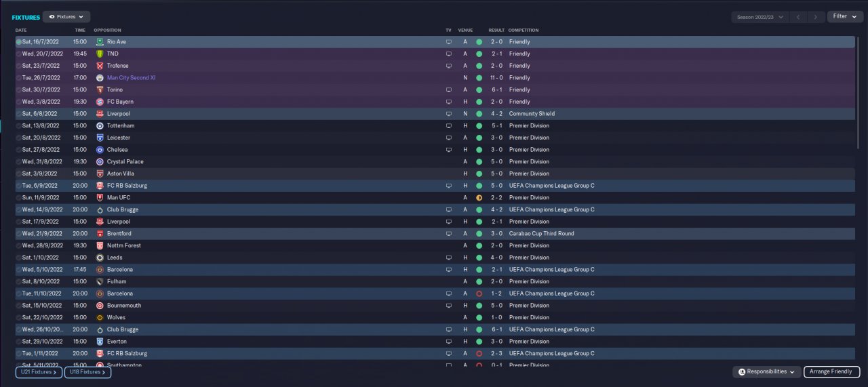This screenshot has width=868, height=387.
Task: Click the Chelsea badge icon
Action: tap(100, 150)
